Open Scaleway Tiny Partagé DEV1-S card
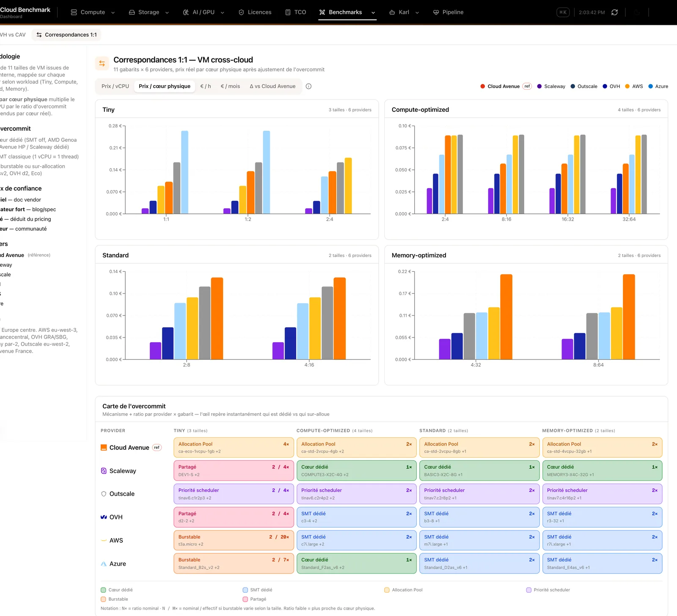The width and height of the screenshot is (677, 616). (234, 471)
